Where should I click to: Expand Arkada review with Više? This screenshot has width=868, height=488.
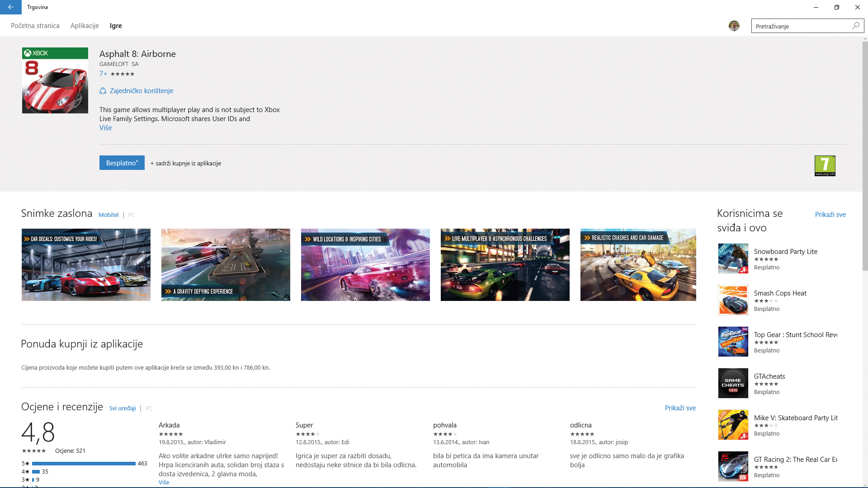(164, 482)
